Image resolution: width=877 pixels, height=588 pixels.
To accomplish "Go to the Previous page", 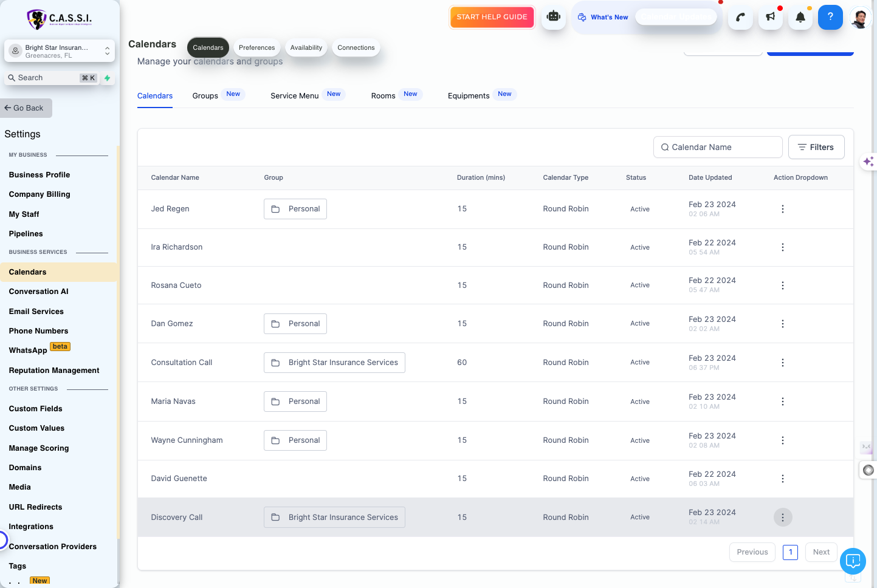I will pos(752,552).
